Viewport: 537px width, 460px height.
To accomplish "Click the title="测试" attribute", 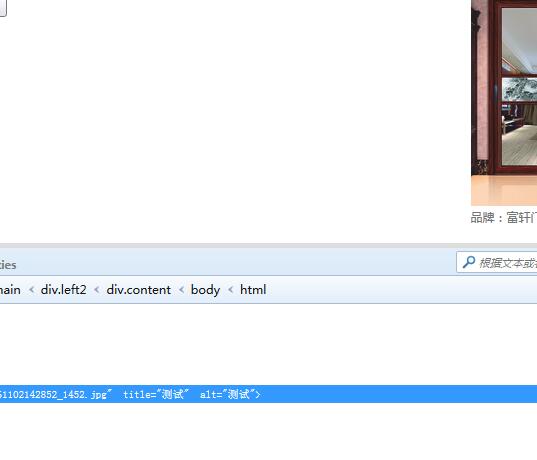I will point(156,394).
